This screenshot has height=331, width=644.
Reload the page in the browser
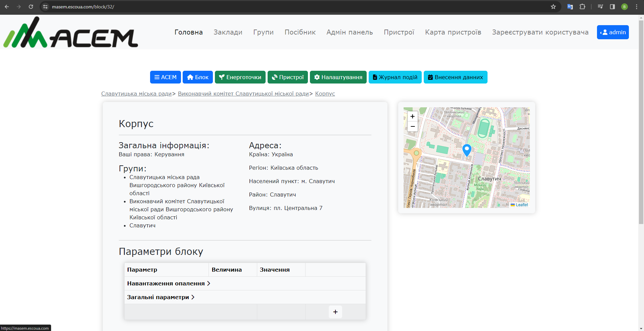tap(31, 7)
